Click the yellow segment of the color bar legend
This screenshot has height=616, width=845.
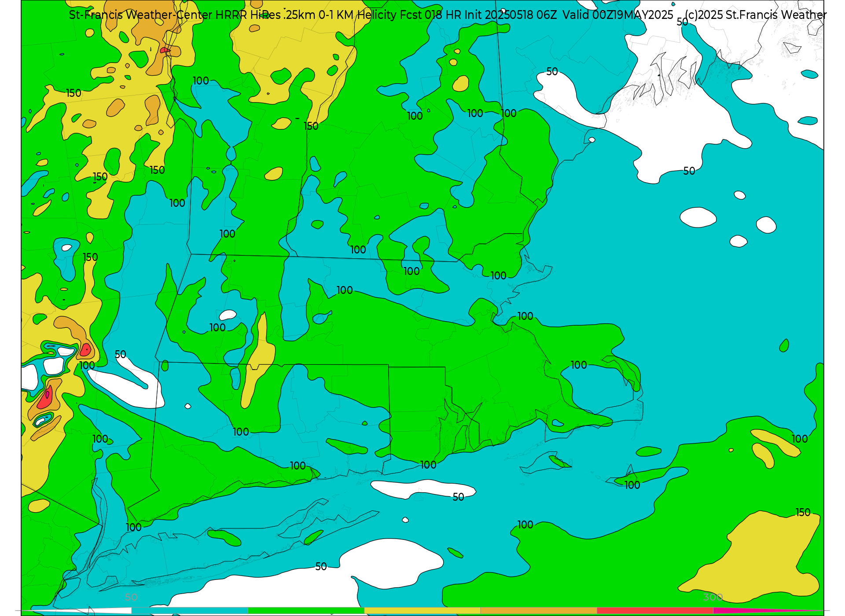point(422,611)
